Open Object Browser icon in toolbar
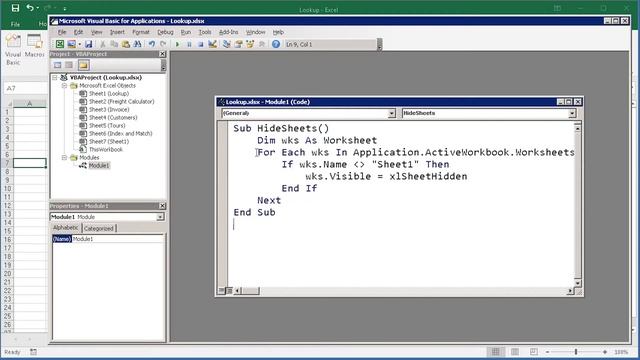This screenshot has width=640, height=360. pyautogui.click(x=250, y=44)
